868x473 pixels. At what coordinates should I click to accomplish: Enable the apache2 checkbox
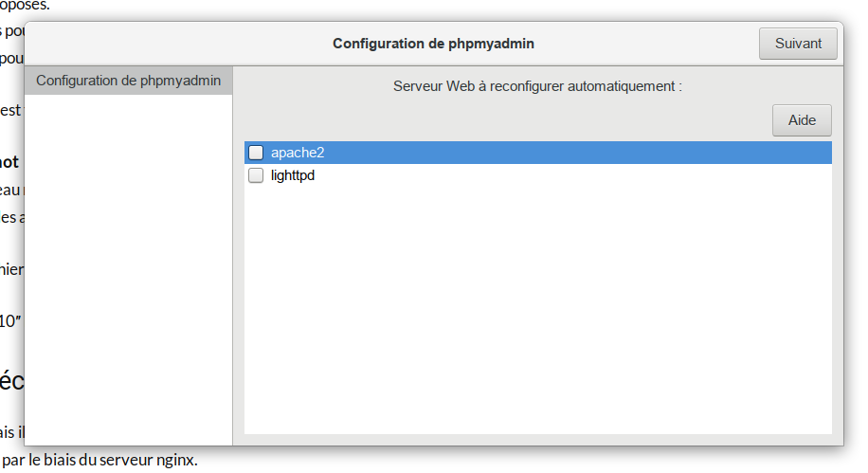click(256, 153)
